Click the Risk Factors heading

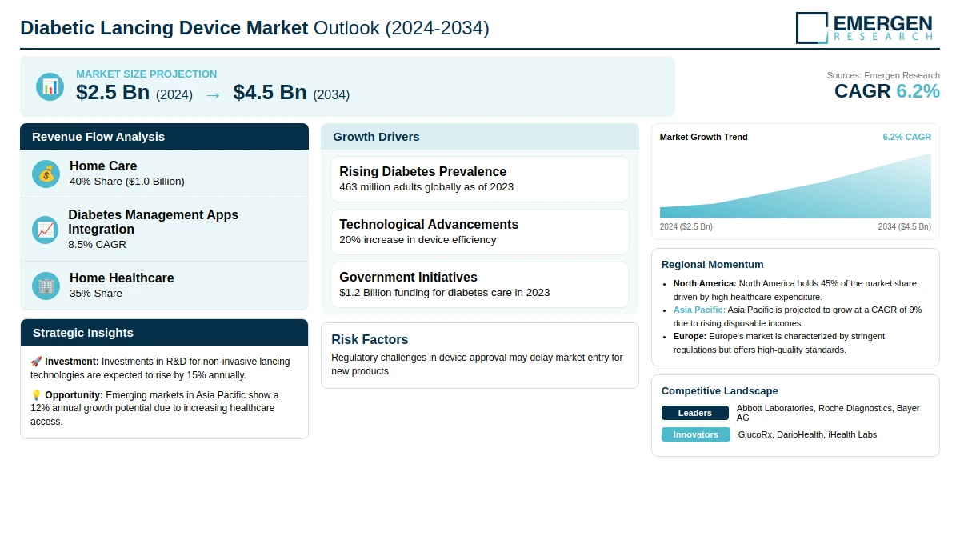pyautogui.click(x=370, y=339)
